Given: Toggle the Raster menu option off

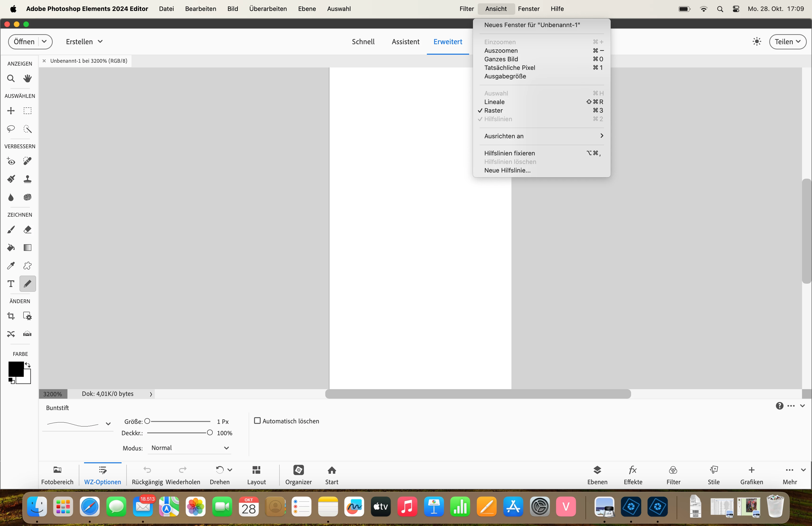Looking at the screenshot, I should coord(493,111).
